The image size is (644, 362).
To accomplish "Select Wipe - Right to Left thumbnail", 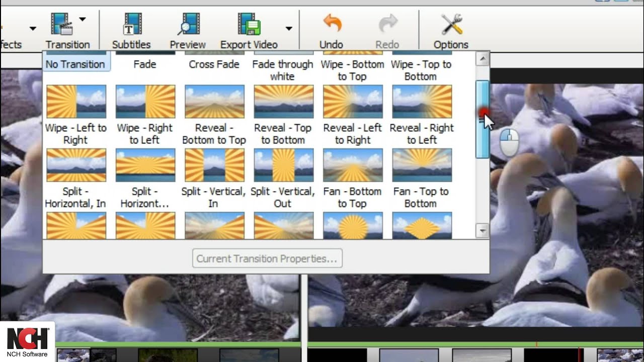I will pyautogui.click(x=145, y=101).
